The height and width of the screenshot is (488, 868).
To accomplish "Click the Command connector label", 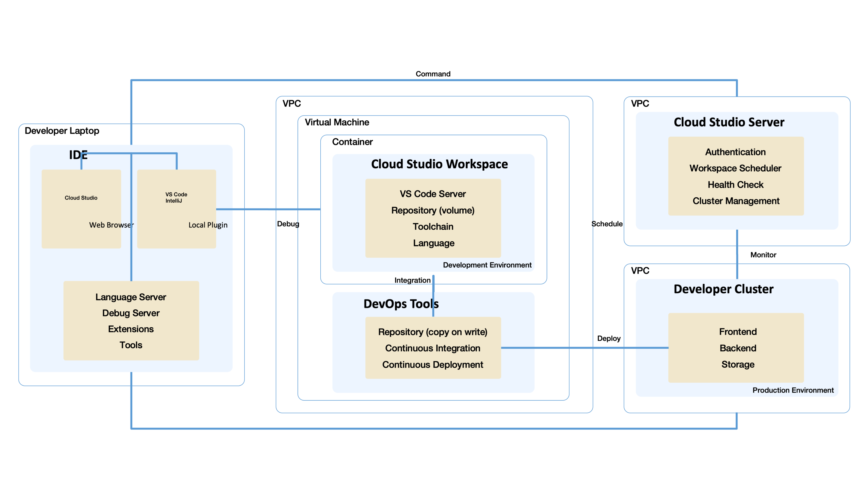I will 433,74.
